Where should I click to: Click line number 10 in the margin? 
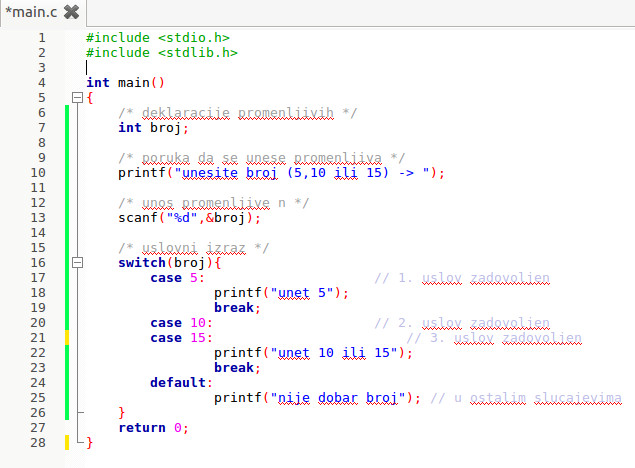[39, 172]
